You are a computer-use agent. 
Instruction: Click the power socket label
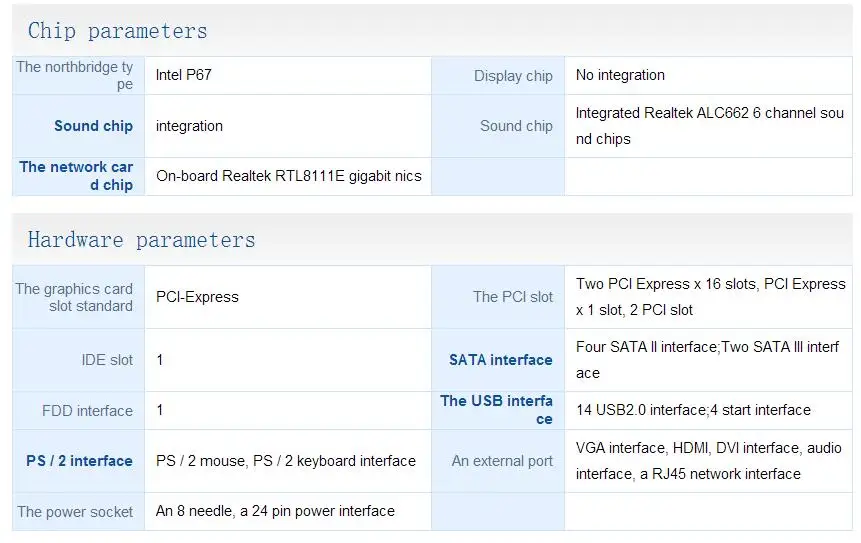(75, 512)
